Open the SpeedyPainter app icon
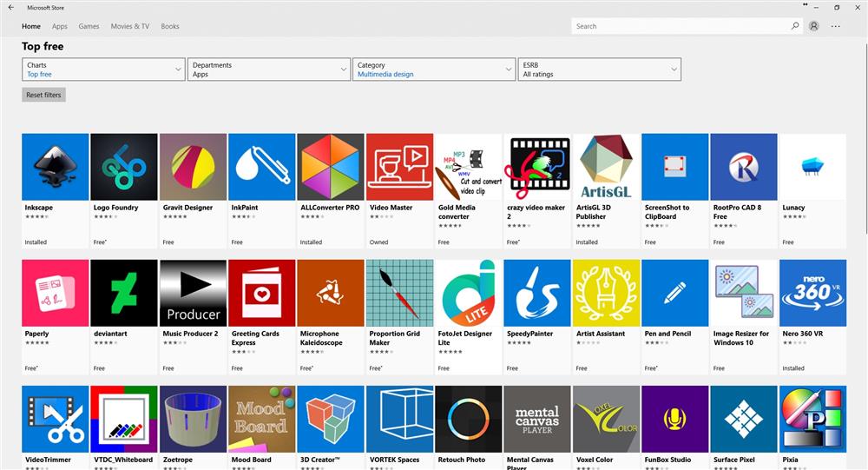 pos(537,293)
